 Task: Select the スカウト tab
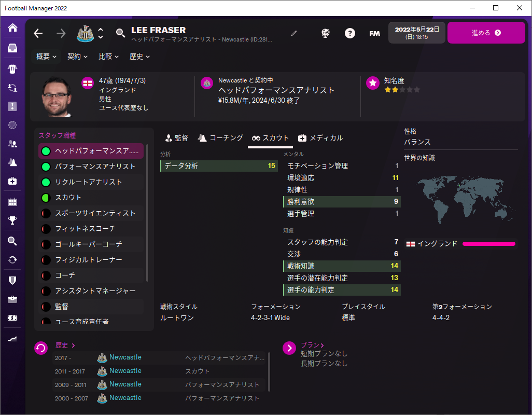[x=270, y=138]
